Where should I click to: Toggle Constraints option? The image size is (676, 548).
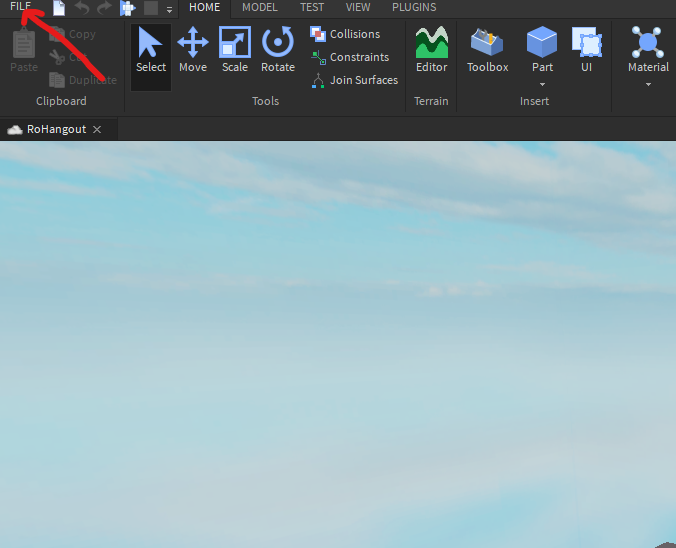click(x=350, y=57)
